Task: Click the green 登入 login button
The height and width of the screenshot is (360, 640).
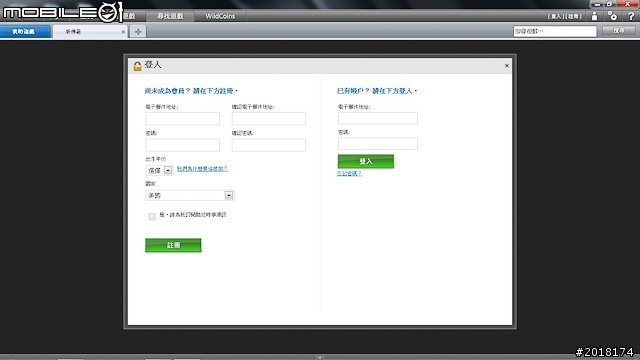Action: point(366,161)
